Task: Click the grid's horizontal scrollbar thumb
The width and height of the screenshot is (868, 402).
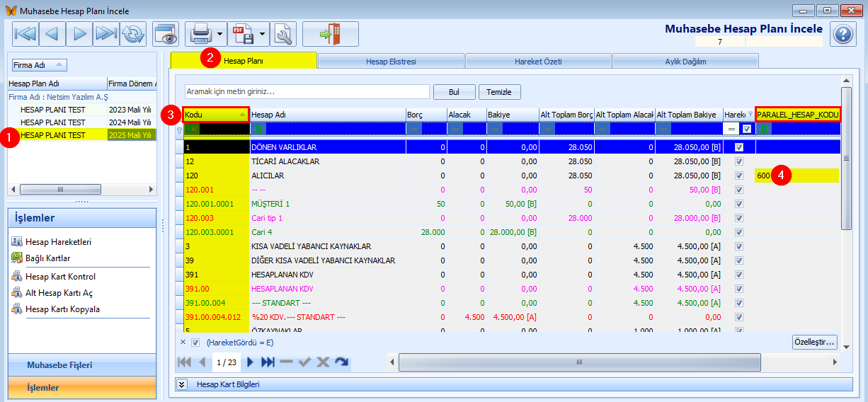Action: [578, 362]
